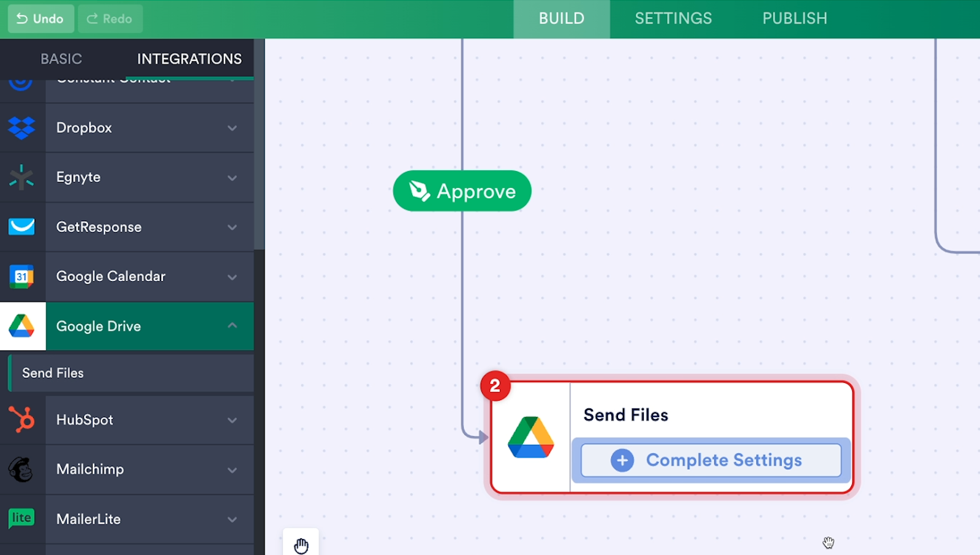Select the INTEGRATIONS tab
The width and height of the screenshot is (980, 555).
[189, 59]
